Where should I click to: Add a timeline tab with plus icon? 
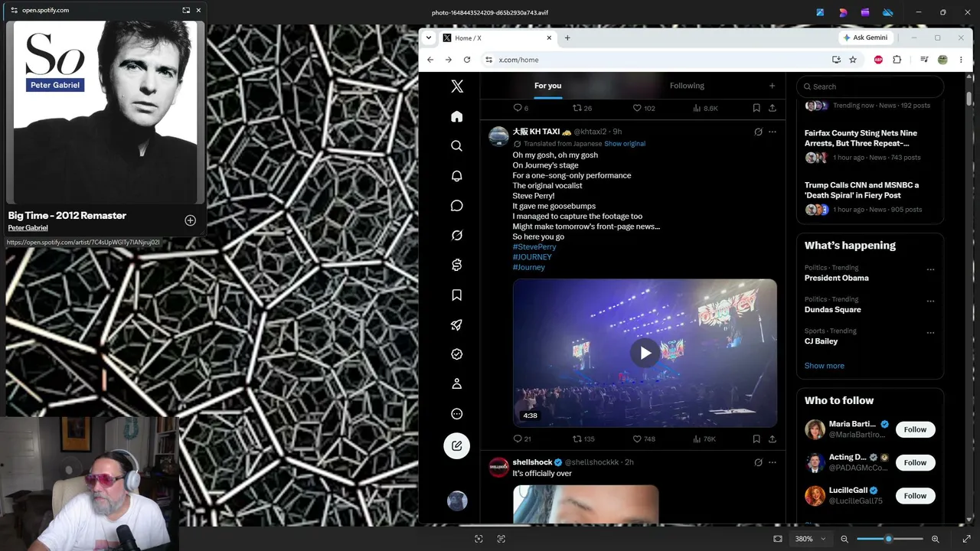click(x=772, y=86)
